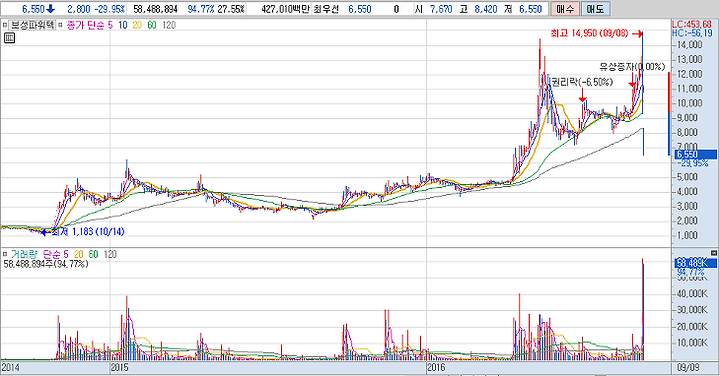This screenshot has height=376, width=720.
Task: Click the 6,550 current price with down arrow
Action: click(x=39, y=9)
